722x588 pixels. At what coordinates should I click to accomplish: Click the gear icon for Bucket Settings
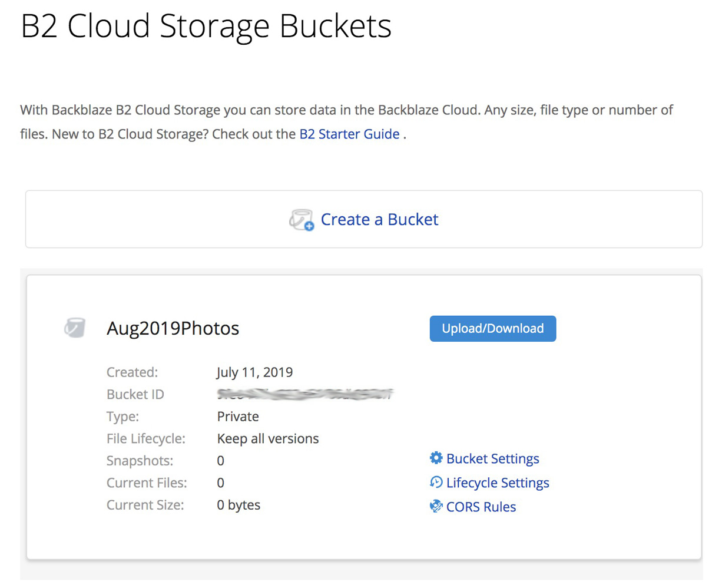436,458
